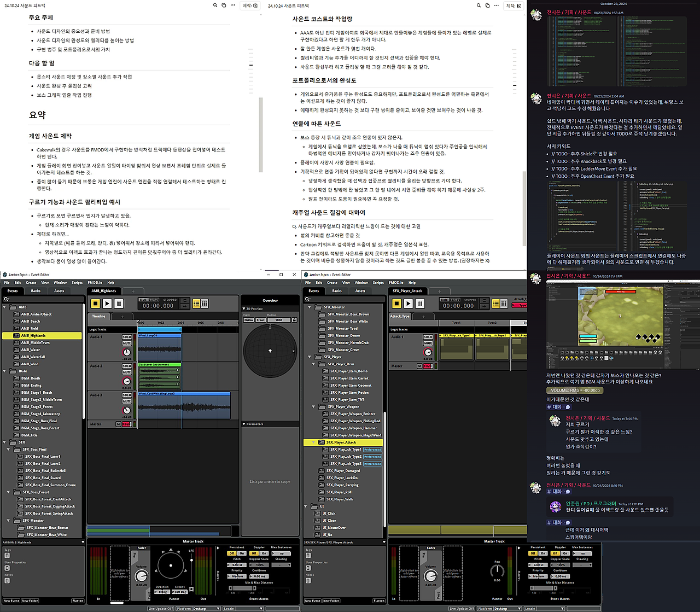Select the mixer-style view icon in AMB_Highlands toolbar

coord(205,304)
